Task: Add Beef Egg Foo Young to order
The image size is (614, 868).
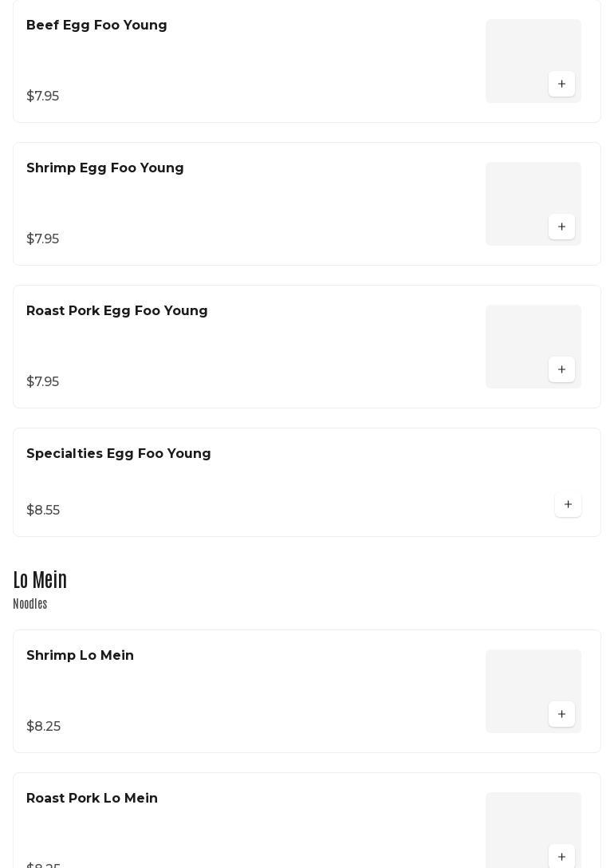Action: click(561, 85)
